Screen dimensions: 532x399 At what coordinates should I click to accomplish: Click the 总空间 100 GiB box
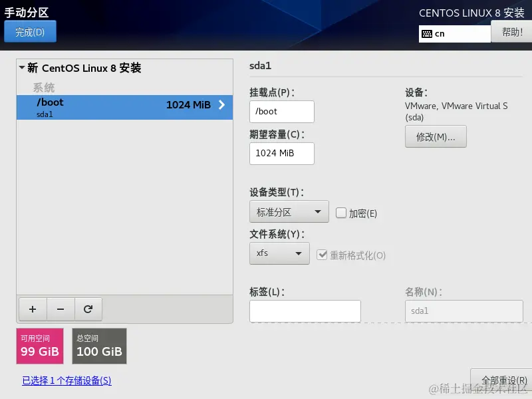click(x=99, y=346)
